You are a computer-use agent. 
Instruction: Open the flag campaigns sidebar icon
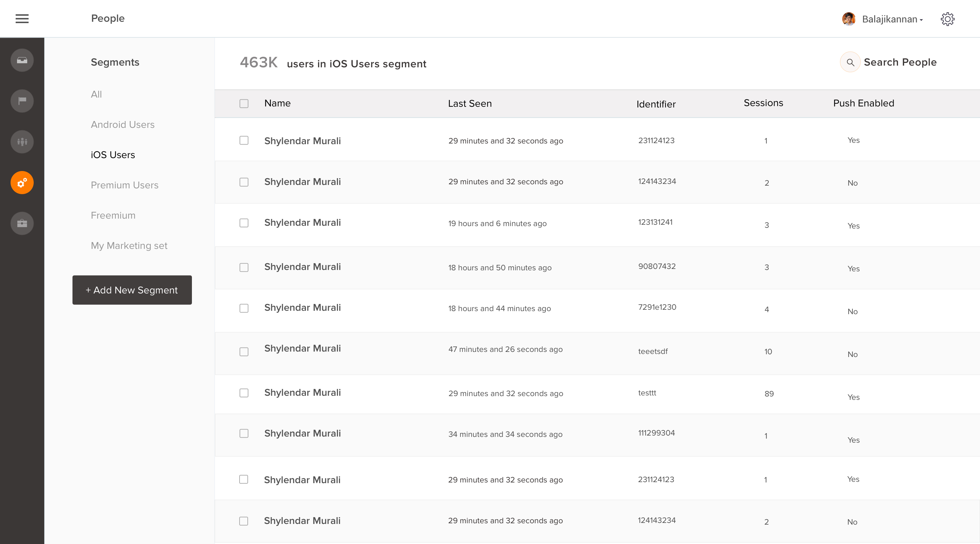coord(22,101)
